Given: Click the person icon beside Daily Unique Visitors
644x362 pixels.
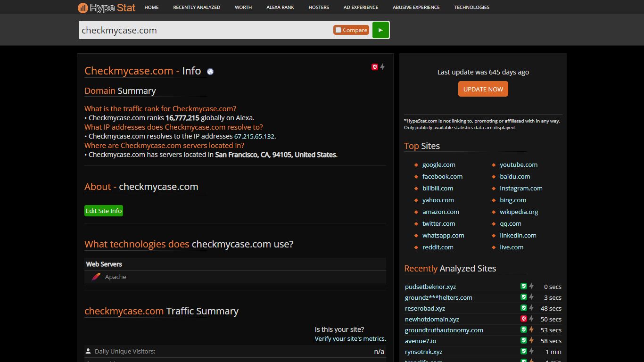Looking at the screenshot, I should [88, 351].
